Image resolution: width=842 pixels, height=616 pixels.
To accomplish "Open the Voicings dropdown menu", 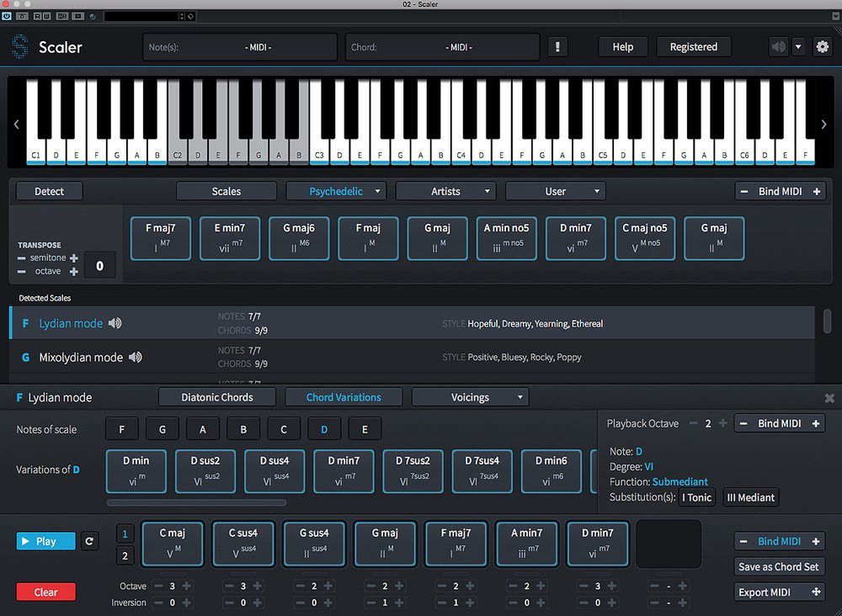I will [470, 397].
